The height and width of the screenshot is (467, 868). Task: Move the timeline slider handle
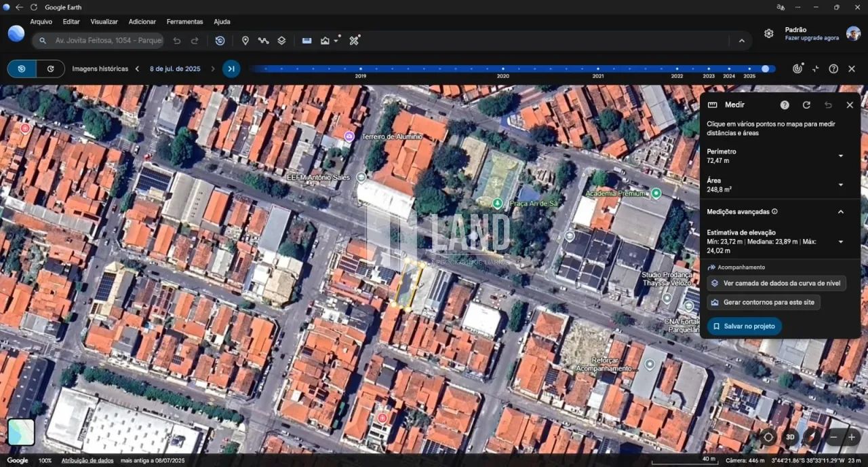point(765,69)
